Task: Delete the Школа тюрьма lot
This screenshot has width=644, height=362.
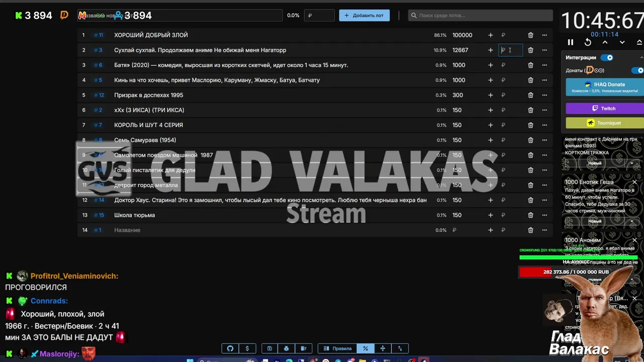Action: pyautogui.click(x=530, y=215)
